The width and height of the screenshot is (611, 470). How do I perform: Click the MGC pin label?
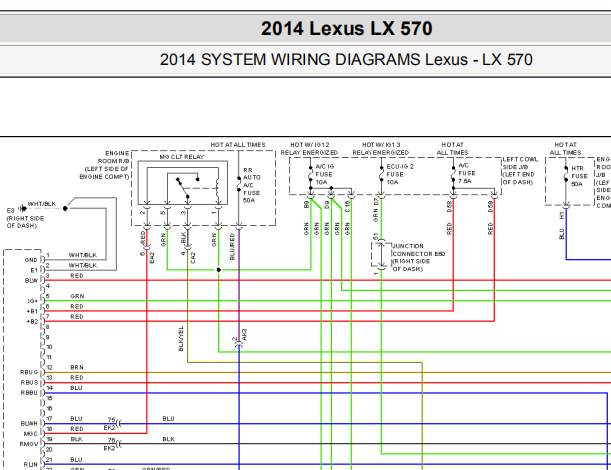[30, 434]
